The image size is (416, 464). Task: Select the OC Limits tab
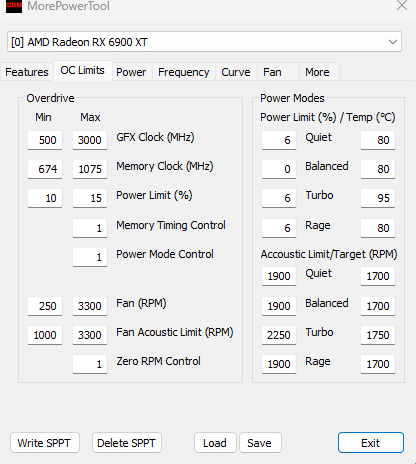tap(82, 70)
